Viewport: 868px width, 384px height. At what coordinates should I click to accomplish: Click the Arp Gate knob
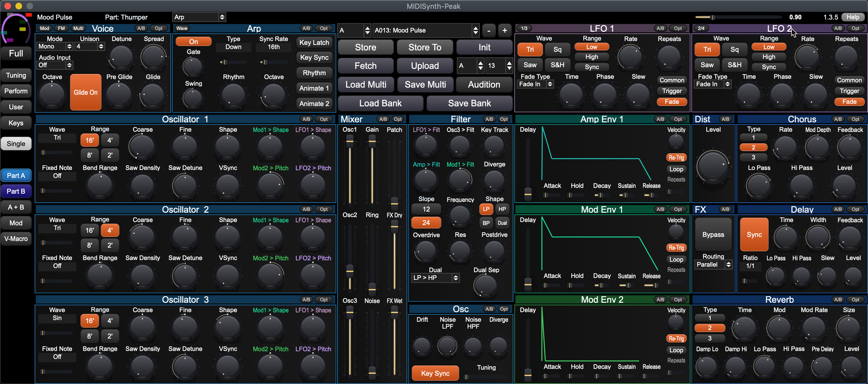pyautogui.click(x=193, y=67)
